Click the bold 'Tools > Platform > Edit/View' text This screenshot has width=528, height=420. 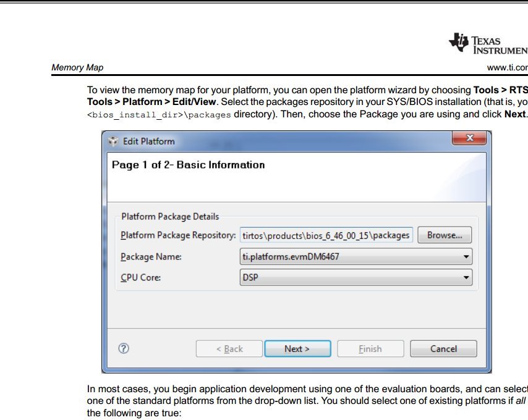[x=151, y=102]
